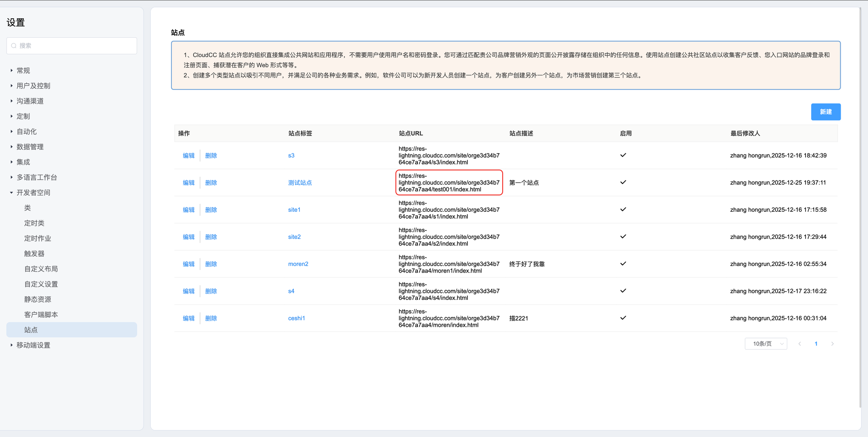Click 删除 for the moren2 row

click(211, 264)
